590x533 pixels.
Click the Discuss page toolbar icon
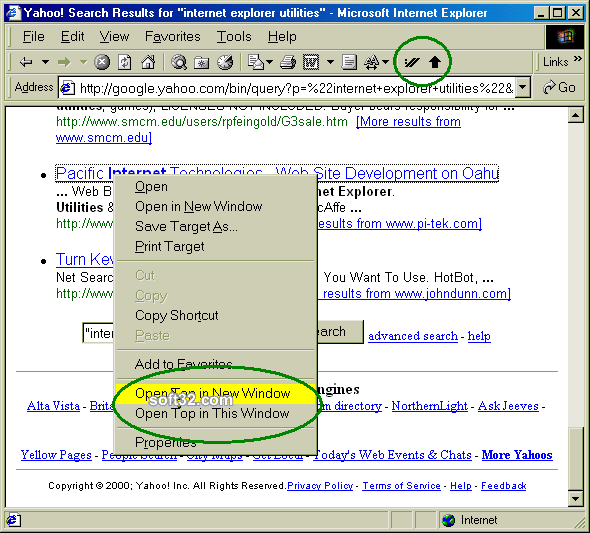point(349,62)
